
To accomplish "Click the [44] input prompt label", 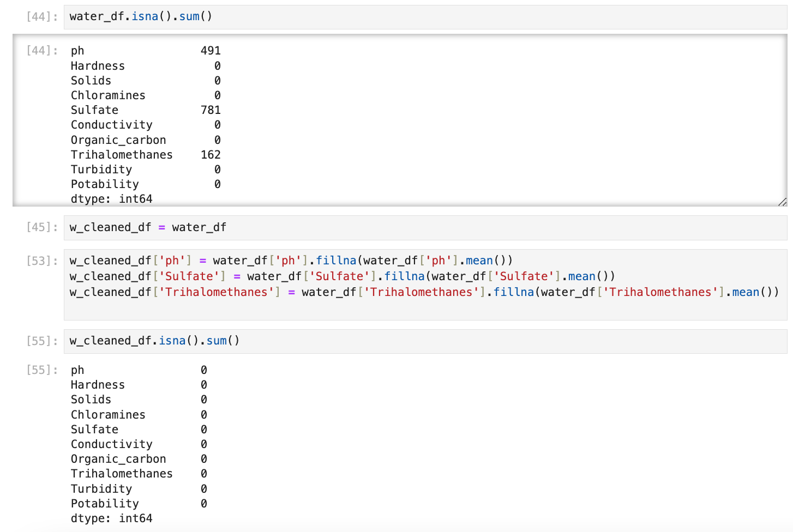I will click(x=42, y=17).
